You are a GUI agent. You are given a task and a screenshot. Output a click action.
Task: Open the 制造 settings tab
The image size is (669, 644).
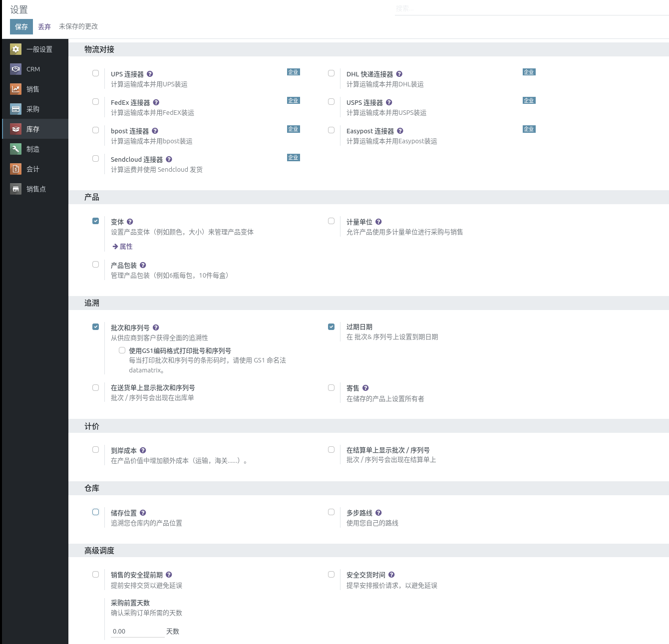coord(35,149)
